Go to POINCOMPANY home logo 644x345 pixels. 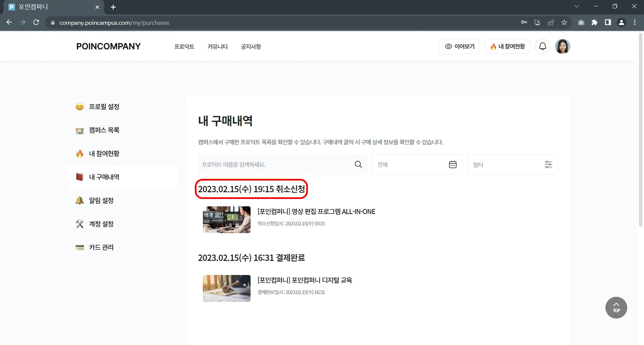[x=108, y=46]
